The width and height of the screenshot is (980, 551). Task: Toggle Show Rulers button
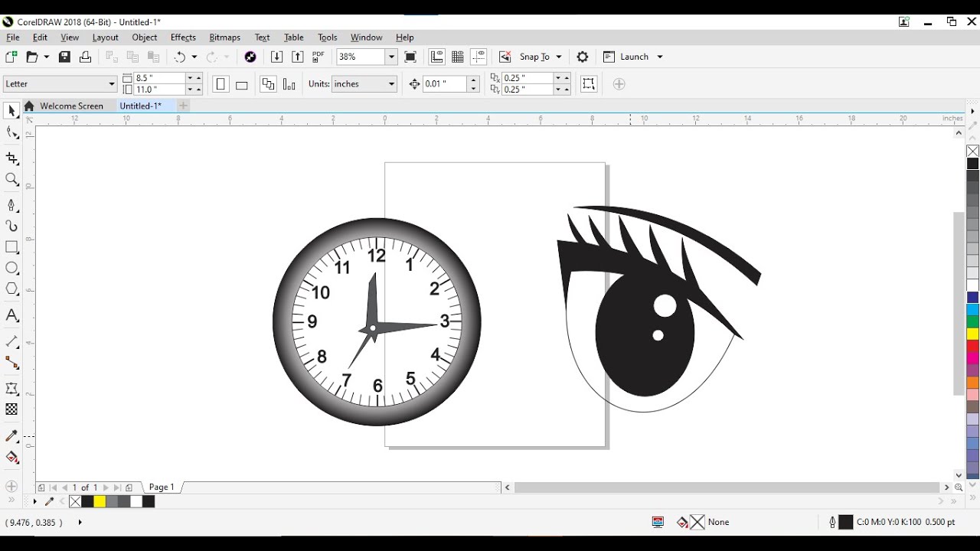point(437,57)
